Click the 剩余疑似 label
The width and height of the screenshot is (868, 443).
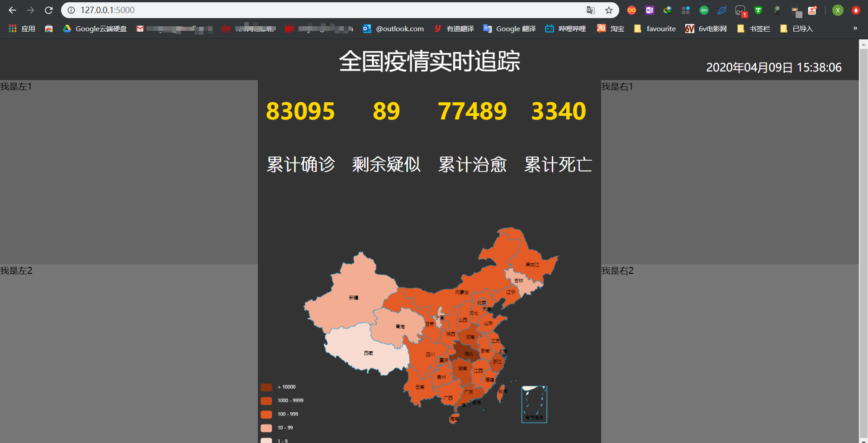[x=386, y=164]
